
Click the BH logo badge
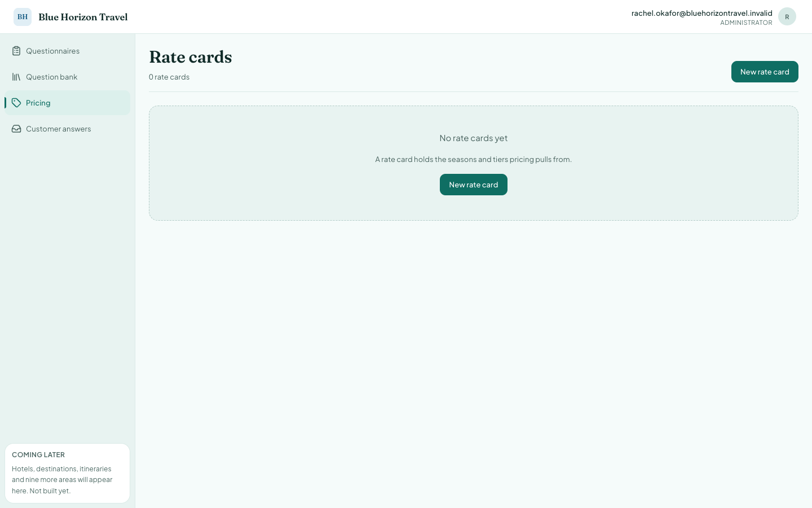pyautogui.click(x=23, y=17)
